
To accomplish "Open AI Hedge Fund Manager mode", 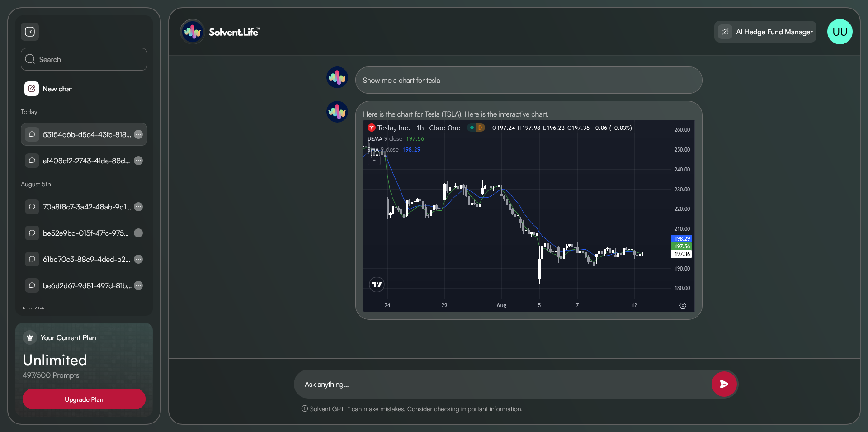I will point(765,32).
